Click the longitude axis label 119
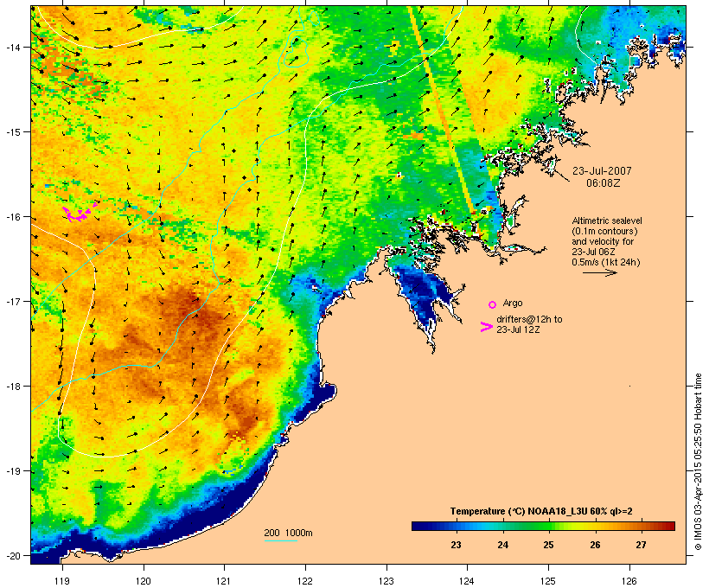Screen dimensions: 709x588 pos(62,581)
